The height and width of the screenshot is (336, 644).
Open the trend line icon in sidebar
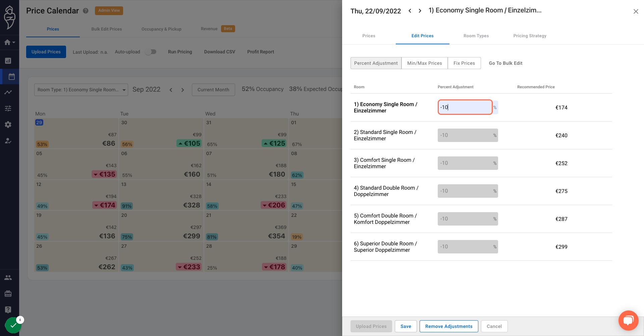8,92
